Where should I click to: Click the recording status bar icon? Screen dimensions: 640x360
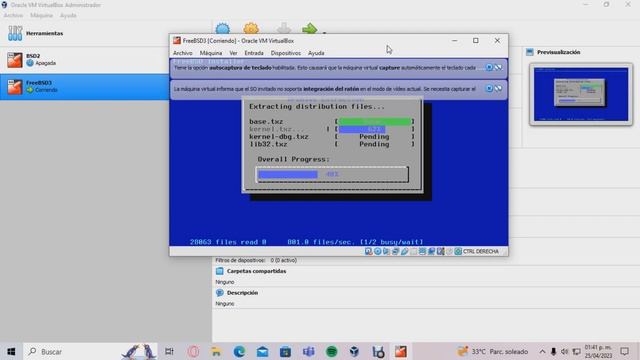click(431, 251)
